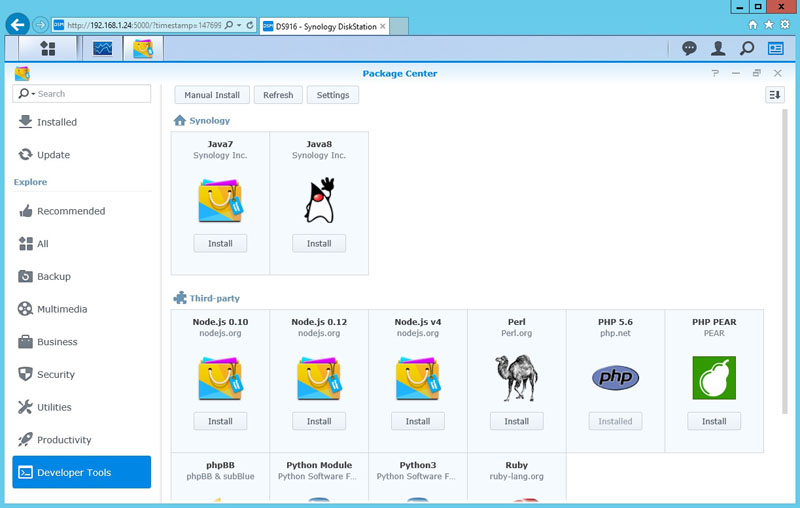Viewport: 800px width, 508px height.
Task: Reload the page with browser refresh icon
Action: (250, 25)
